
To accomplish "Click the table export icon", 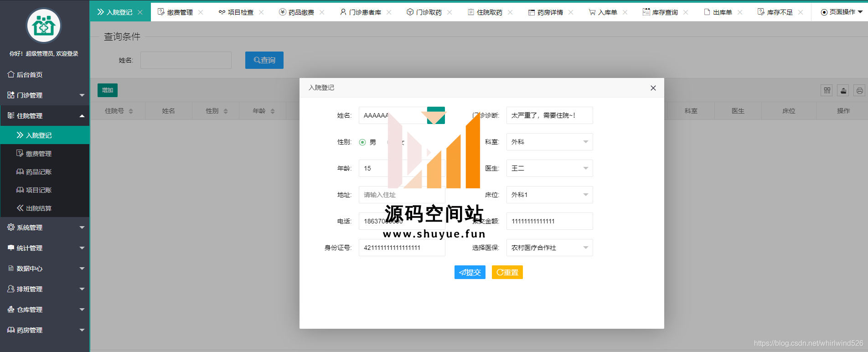I will [843, 90].
